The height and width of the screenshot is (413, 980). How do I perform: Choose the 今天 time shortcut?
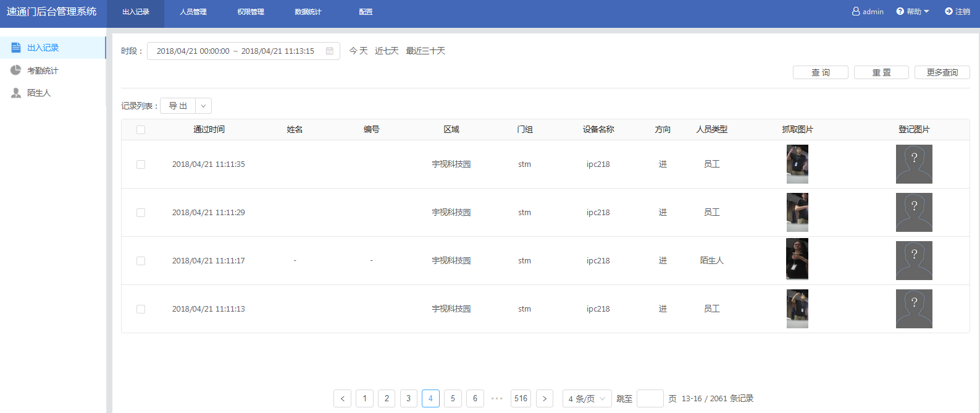point(358,51)
